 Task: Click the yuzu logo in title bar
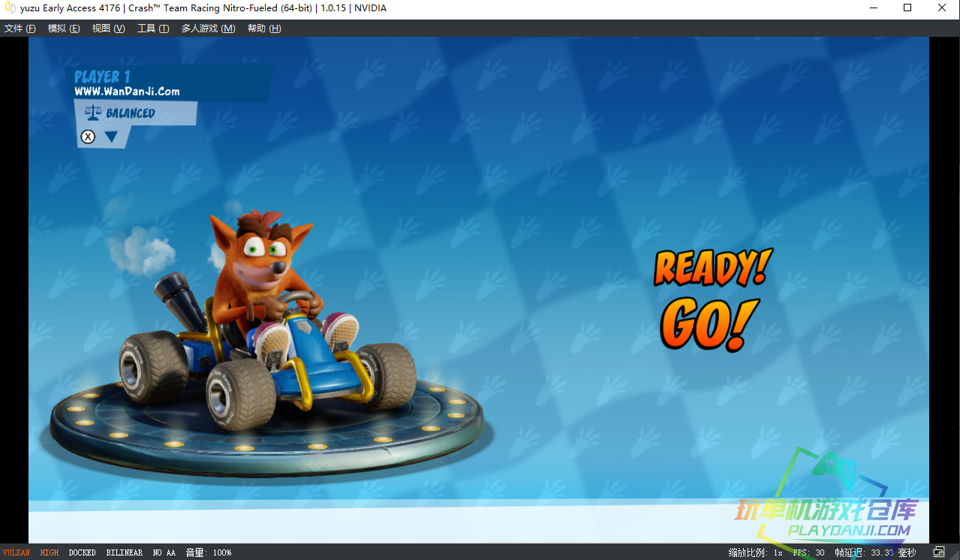[x=10, y=8]
